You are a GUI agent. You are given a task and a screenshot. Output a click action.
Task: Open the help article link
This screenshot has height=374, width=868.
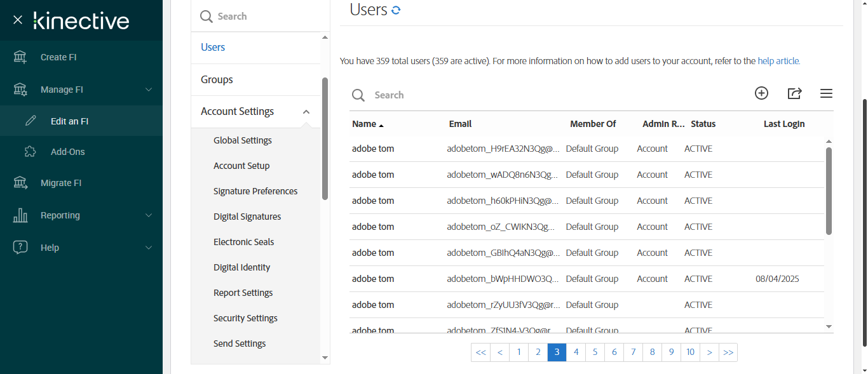click(778, 61)
